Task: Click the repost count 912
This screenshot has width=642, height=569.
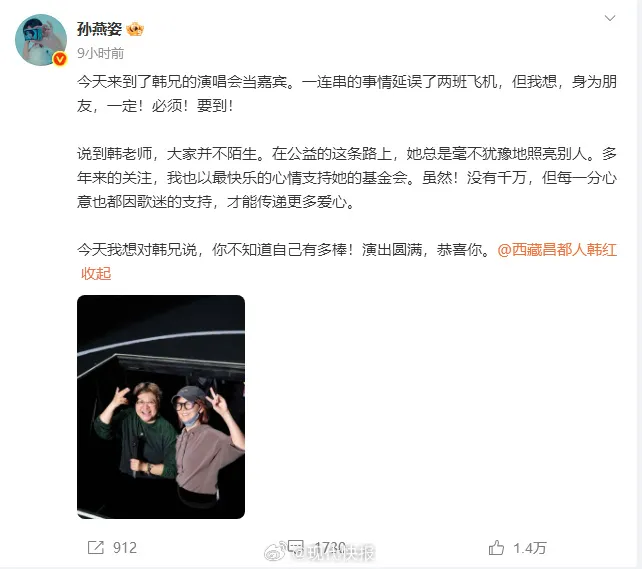Action: tap(125, 548)
